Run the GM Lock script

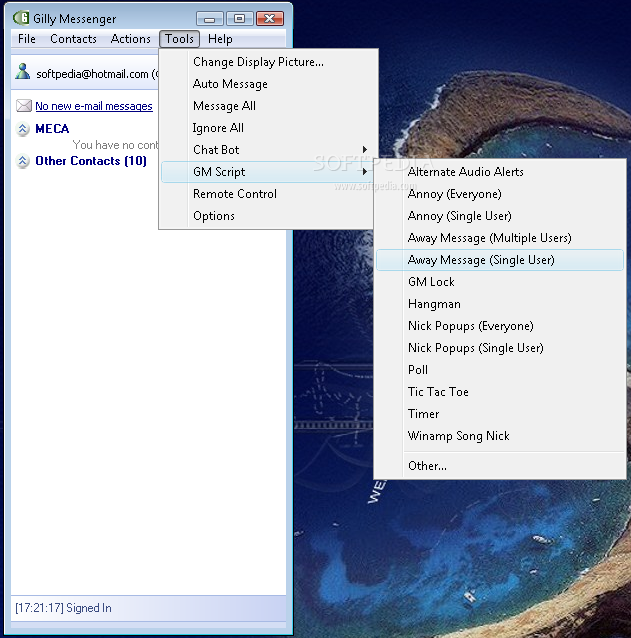tap(500, 282)
